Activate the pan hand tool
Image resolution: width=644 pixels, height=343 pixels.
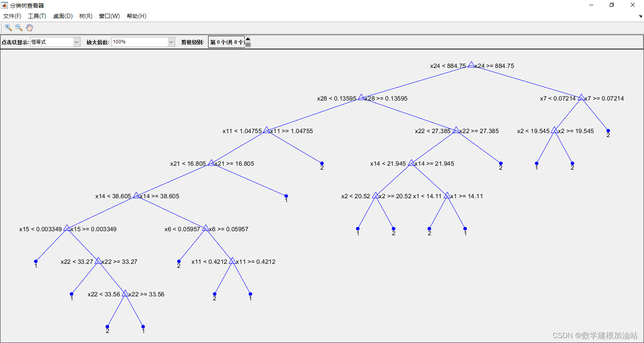(x=29, y=27)
